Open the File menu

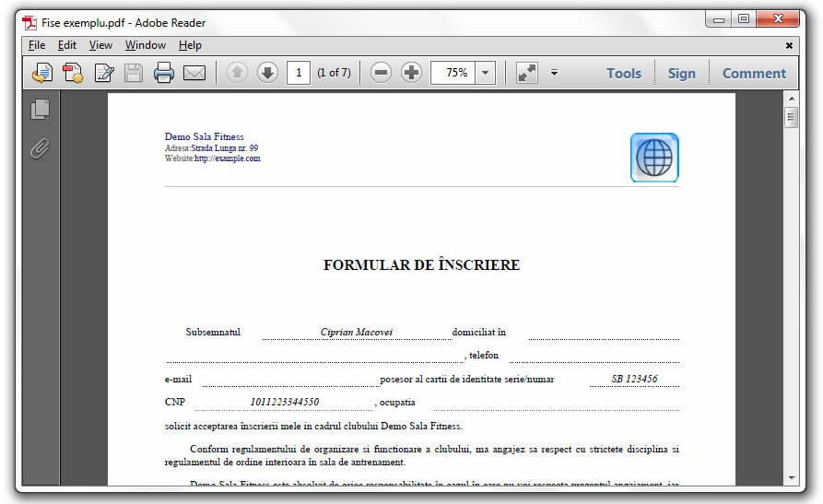click(x=36, y=45)
